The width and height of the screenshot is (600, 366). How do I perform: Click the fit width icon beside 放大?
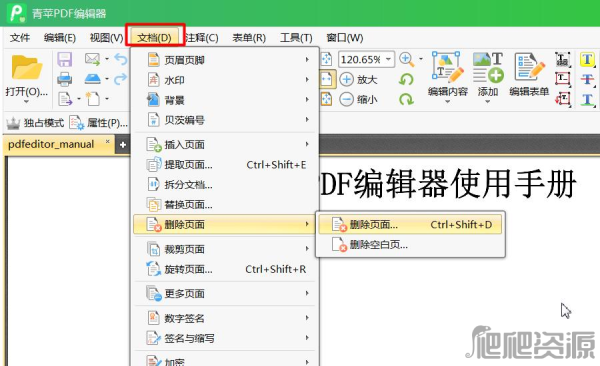point(327,80)
